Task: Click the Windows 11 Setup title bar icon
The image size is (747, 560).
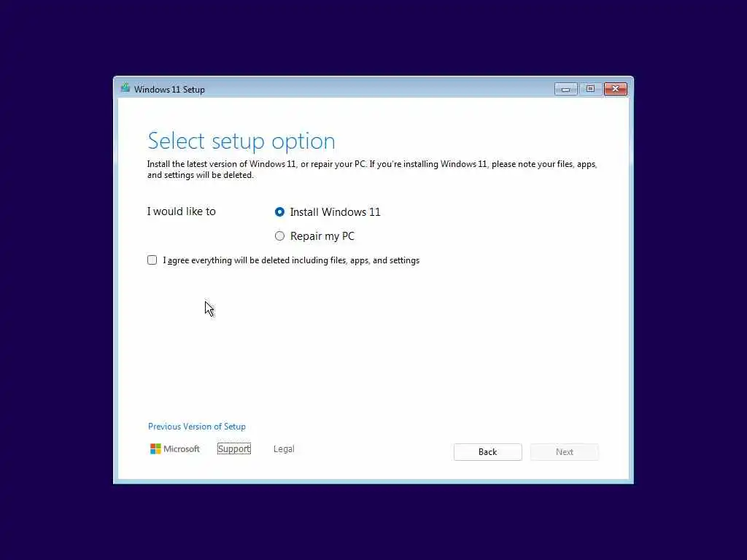Action: (125, 88)
